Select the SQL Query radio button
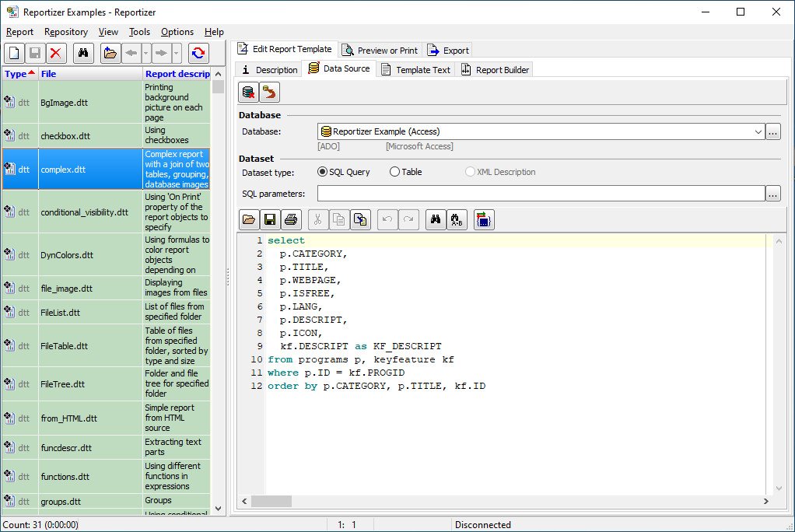Screen dimensions: 795x532 [323, 172]
